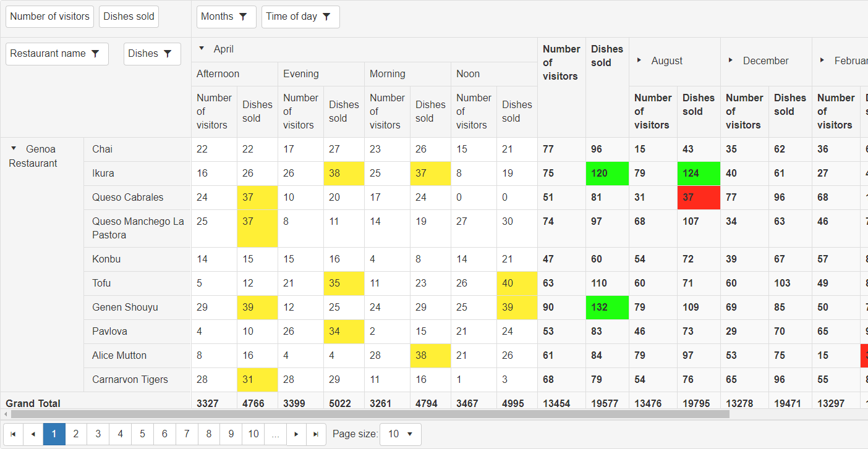
Task: Expand the December column group
Action: click(730, 61)
